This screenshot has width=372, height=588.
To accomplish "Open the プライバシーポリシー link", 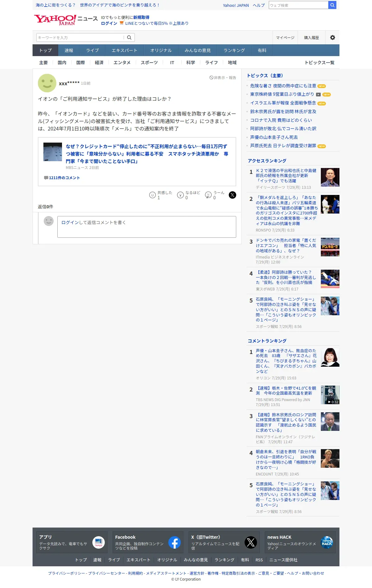I will 66,573.
